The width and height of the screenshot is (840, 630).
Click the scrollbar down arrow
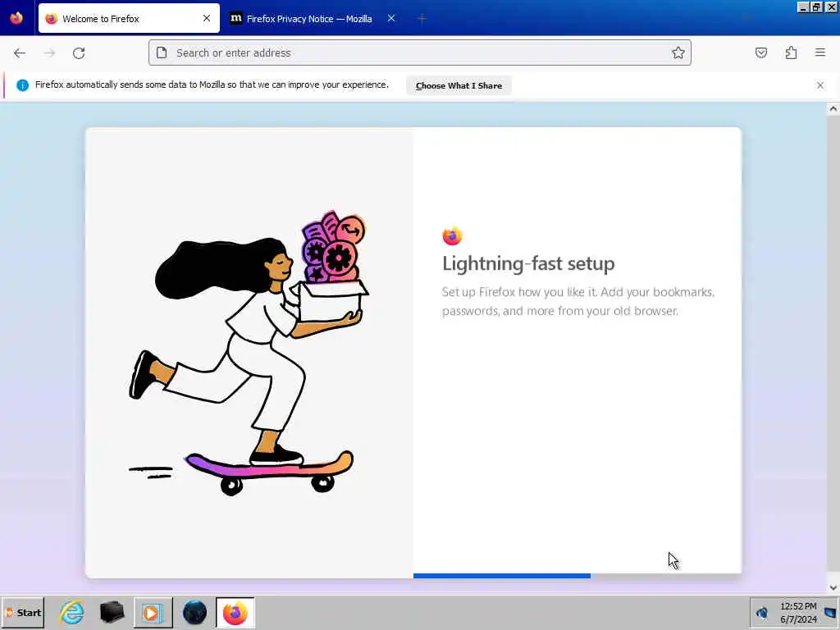click(833, 587)
